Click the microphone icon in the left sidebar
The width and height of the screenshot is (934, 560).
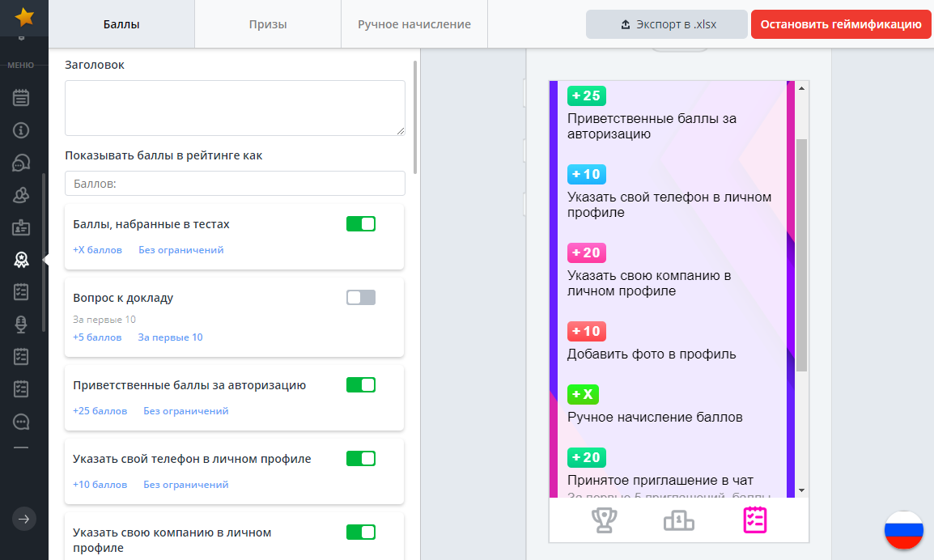[x=21, y=324]
